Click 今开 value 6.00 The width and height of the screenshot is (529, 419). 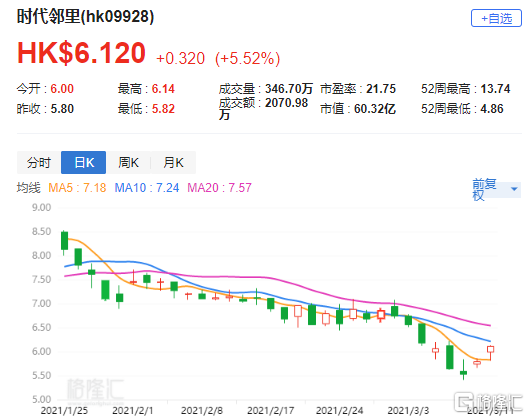click(x=62, y=89)
